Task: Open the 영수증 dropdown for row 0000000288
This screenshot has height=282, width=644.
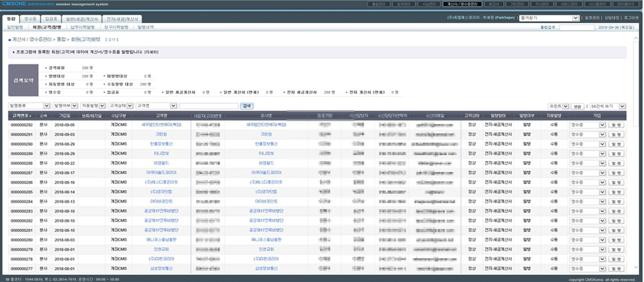Action: tap(587, 162)
